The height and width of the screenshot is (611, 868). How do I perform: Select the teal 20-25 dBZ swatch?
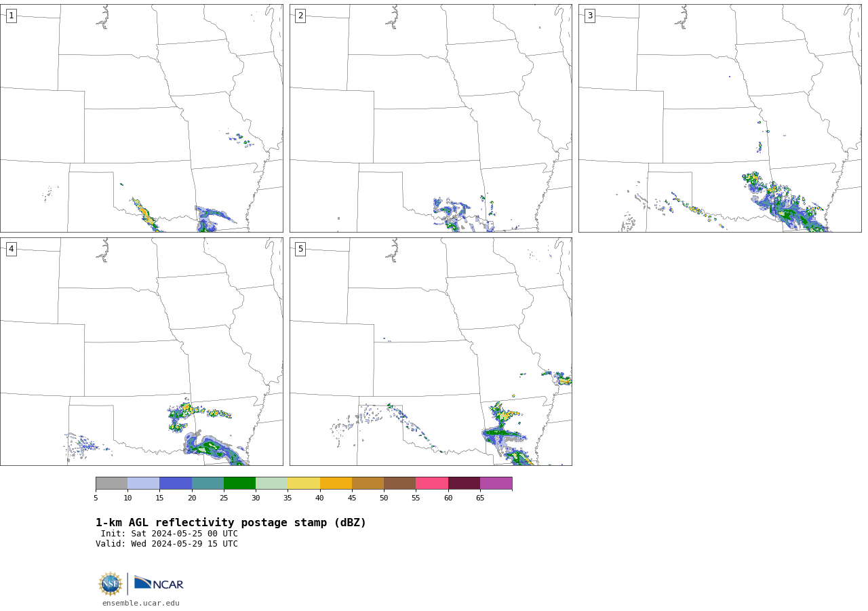pos(208,484)
